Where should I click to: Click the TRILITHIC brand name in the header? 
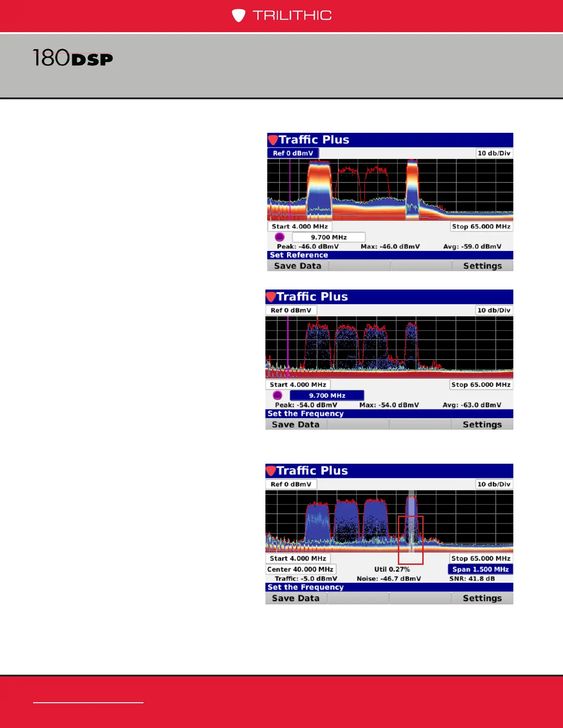pos(292,16)
